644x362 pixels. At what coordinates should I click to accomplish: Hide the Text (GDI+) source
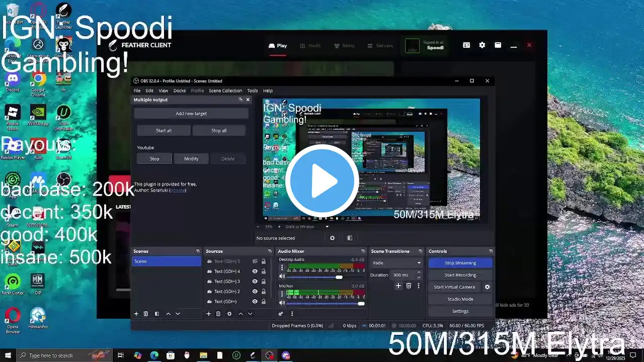(255, 302)
